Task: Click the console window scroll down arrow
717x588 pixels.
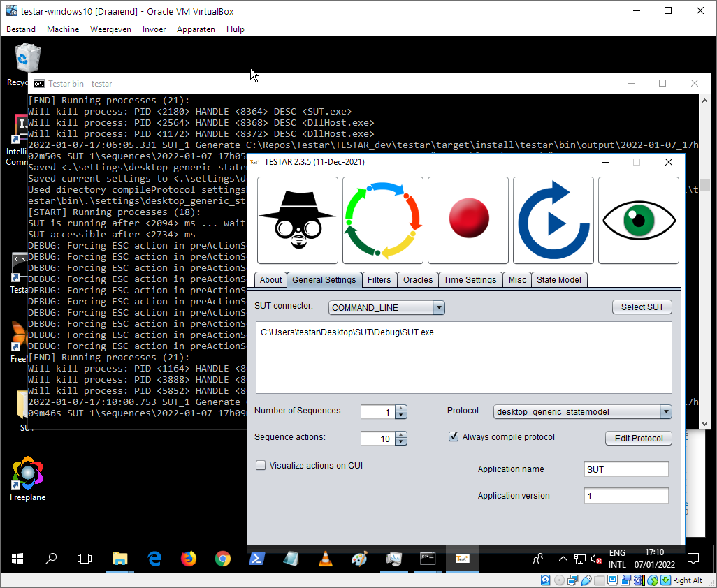Action: click(704, 423)
